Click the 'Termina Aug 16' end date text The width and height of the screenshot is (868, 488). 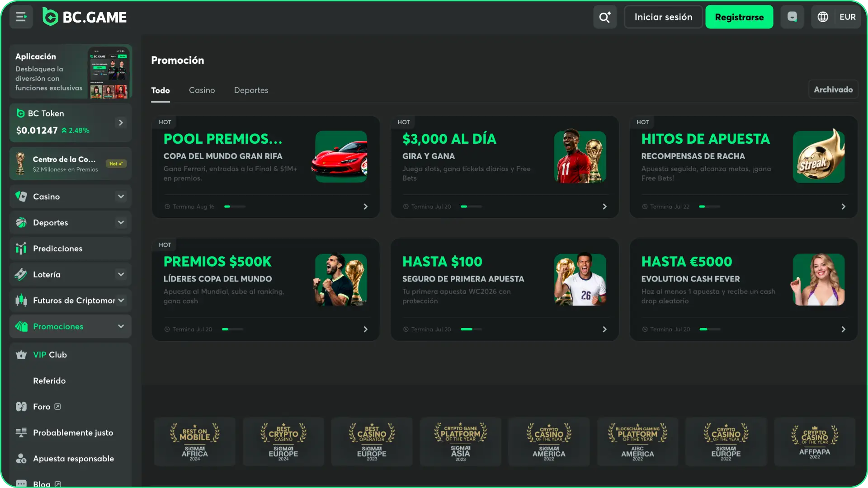(x=193, y=206)
